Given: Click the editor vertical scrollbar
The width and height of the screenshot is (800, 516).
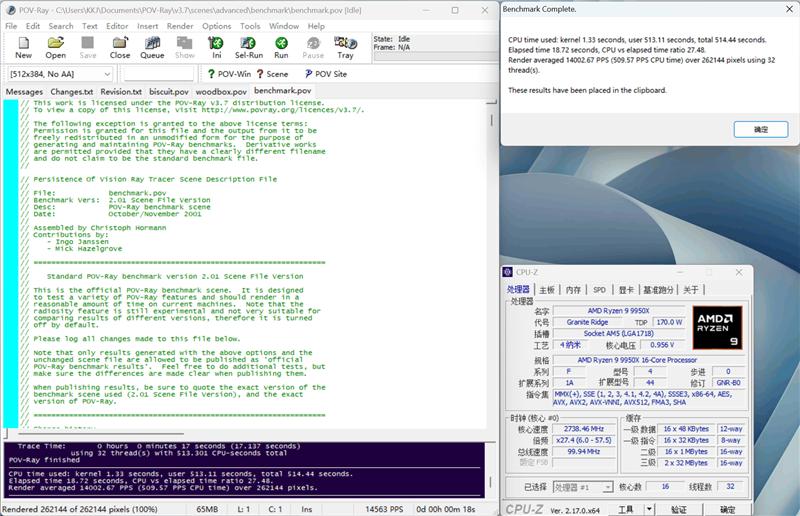Looking at the screenshot, I should click(491, 264).
